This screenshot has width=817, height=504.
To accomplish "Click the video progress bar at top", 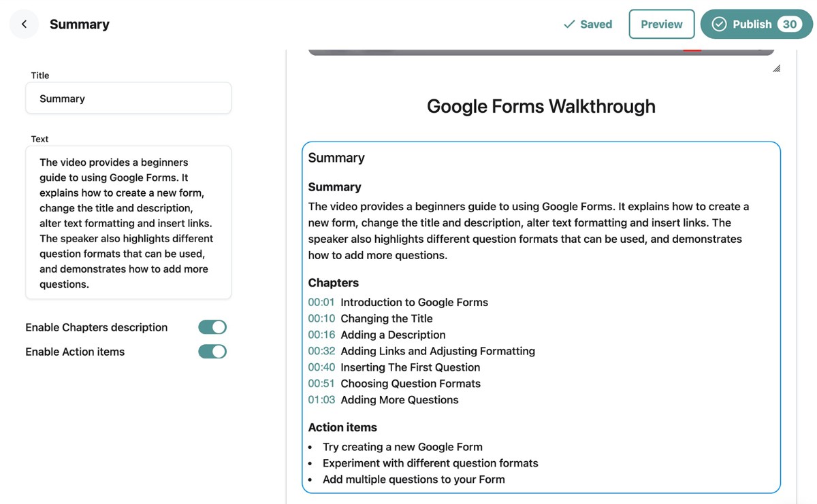I will (x=541, y=52).
